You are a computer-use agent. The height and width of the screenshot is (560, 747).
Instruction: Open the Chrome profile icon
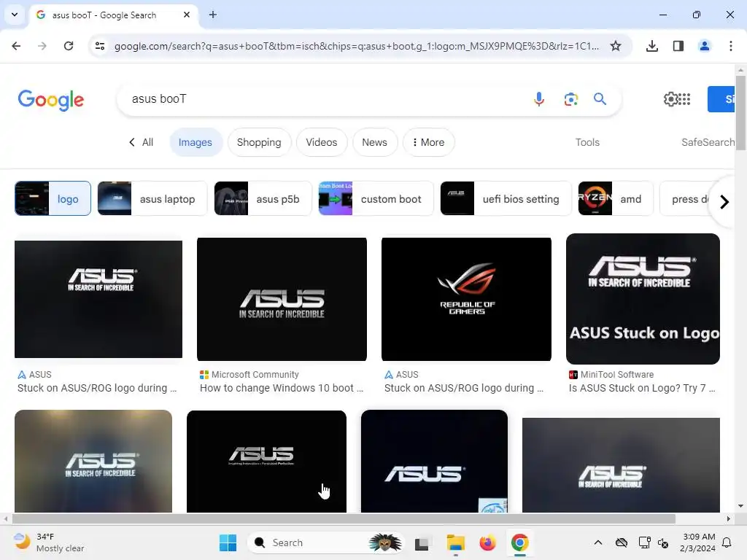[704, 46]
